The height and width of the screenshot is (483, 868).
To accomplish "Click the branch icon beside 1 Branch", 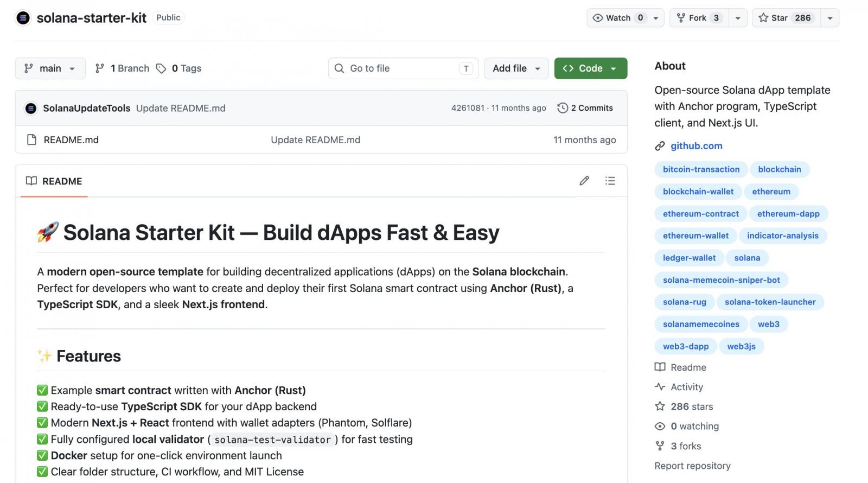I will [100, 68].
